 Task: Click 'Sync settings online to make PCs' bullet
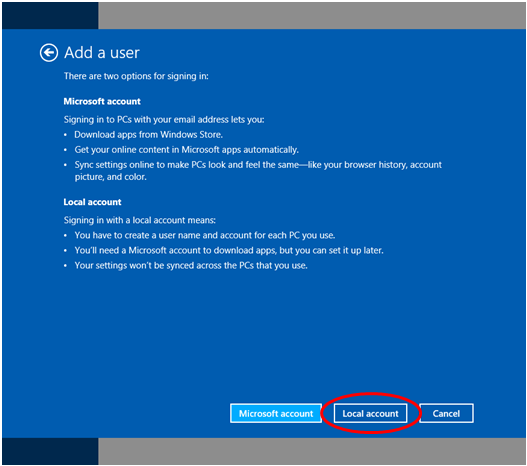(x=258, y=171)
